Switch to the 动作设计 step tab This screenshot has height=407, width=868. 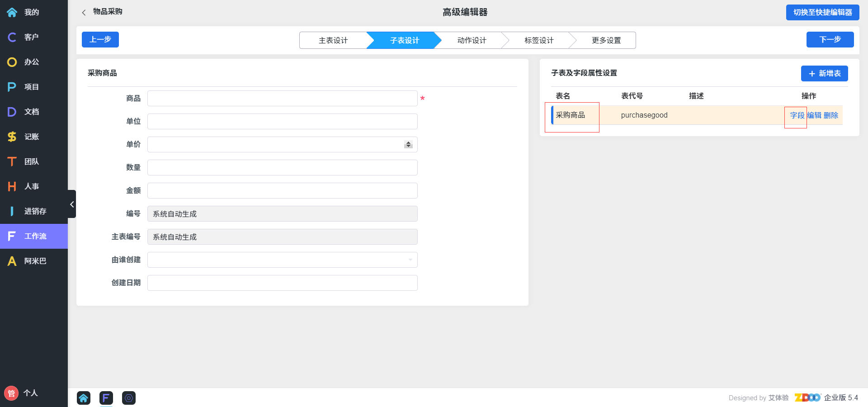(472, 40)
